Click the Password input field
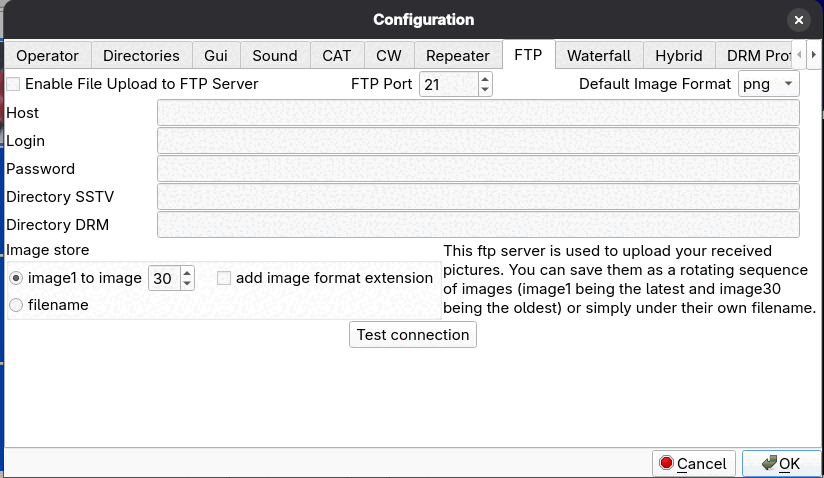The height and width of the screenshot is (478, 824). coord(478,169)
